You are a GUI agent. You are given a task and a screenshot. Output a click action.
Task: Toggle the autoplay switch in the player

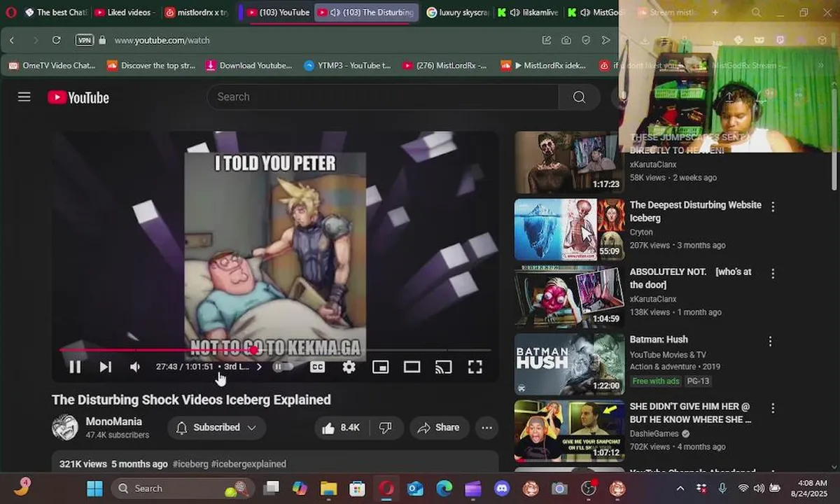[282, 367]
